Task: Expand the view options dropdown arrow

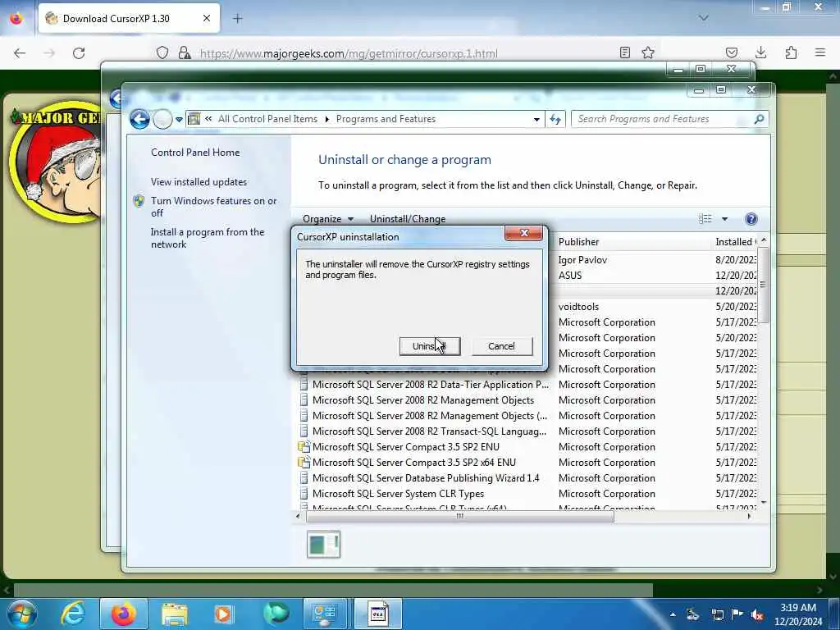Action: (x=724, y=218)
